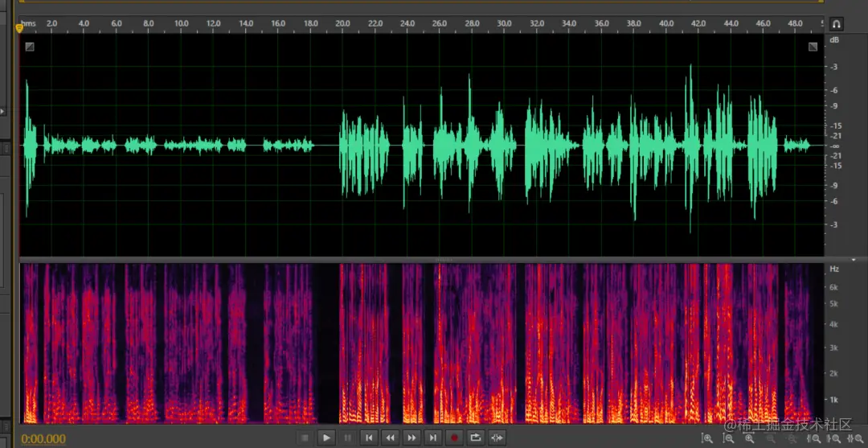Zoom in amplitude icon

[x=707, y=438]
